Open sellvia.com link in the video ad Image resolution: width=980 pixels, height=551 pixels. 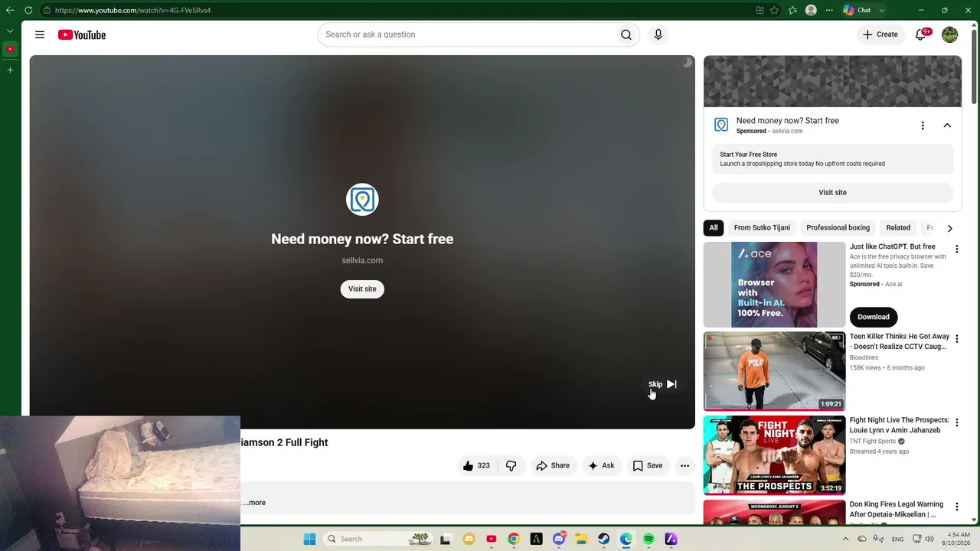pos(362,260)
